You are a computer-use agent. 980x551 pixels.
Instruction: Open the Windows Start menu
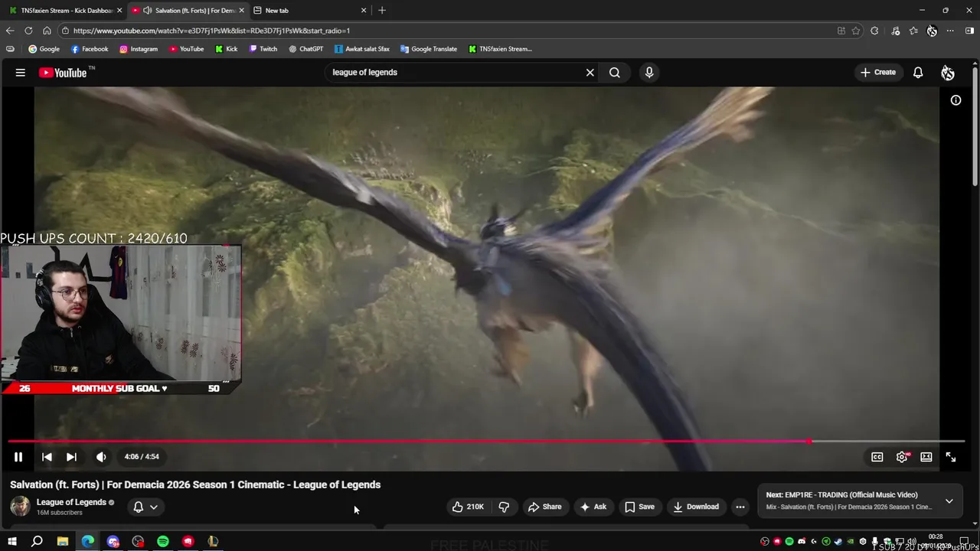tap(12, 542)
